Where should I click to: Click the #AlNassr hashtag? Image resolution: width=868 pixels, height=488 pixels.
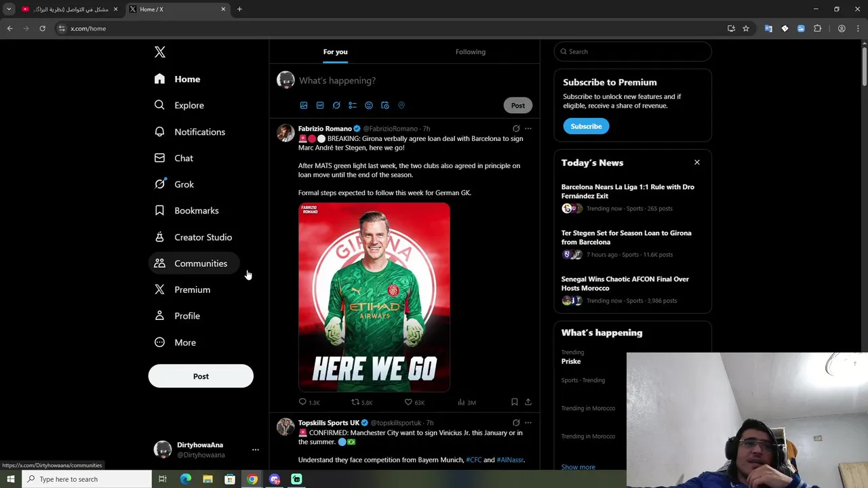[x=510, y=460]
